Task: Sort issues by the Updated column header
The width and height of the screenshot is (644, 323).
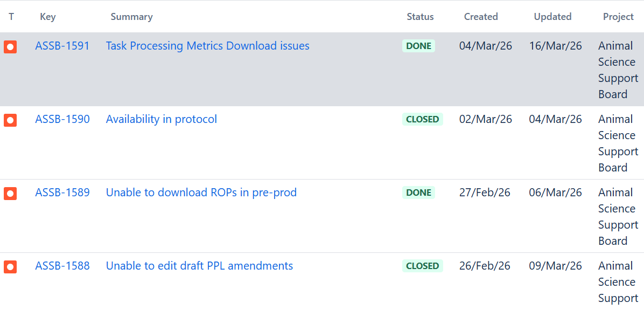Action: 552,17
